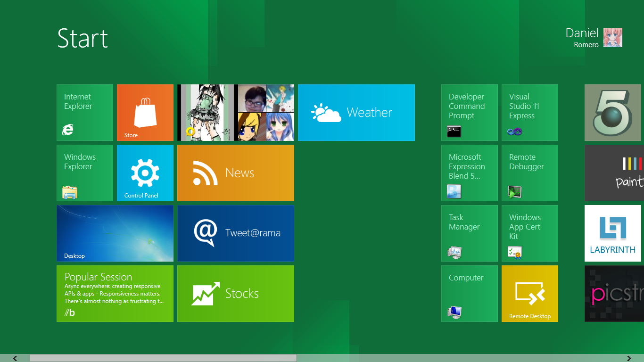Open the number 5 game tile

[613, 113]
